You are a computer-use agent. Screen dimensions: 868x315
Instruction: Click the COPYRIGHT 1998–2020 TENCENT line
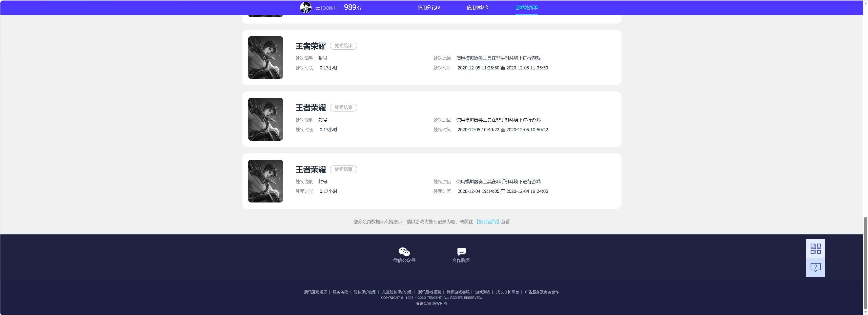tap(431, 298)
